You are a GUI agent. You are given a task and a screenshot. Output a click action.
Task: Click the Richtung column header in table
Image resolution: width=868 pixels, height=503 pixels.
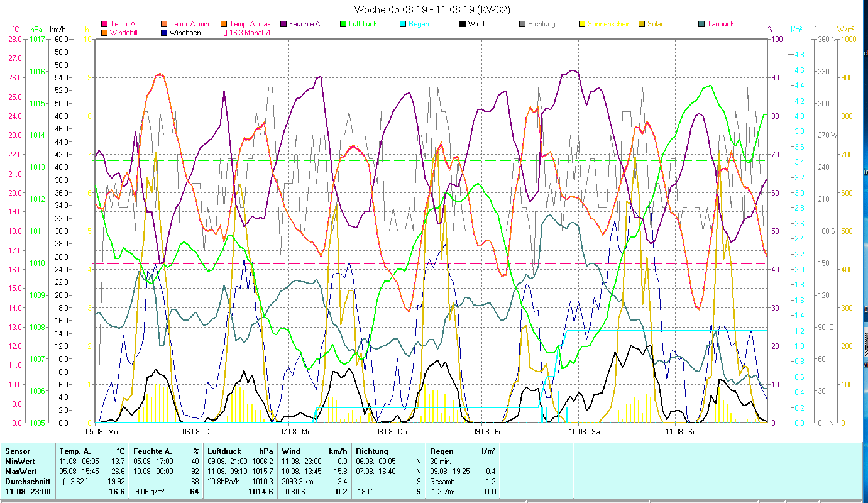[372, 451]
